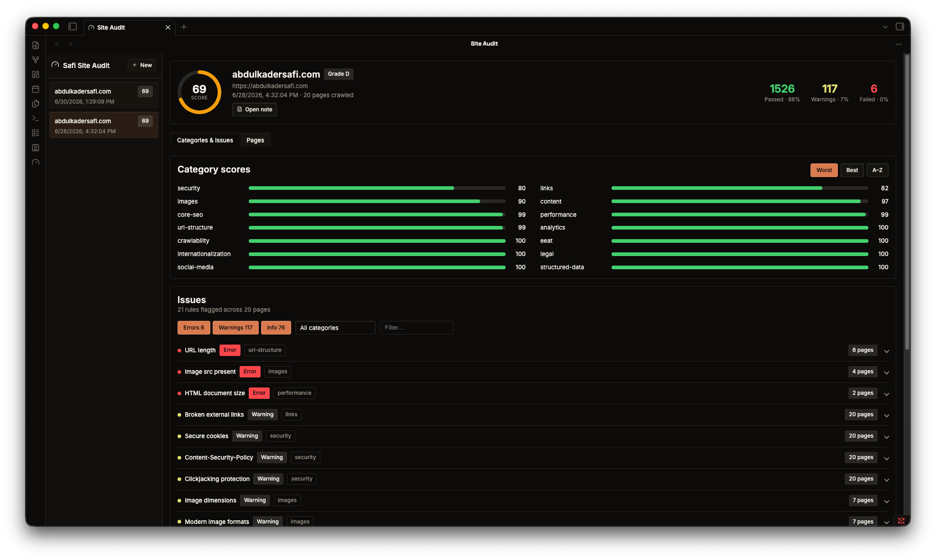Select the 6/30/2026 1:29:09 PM audit
The height and width of the screenshot is (560, 936).
pos(104,96)
